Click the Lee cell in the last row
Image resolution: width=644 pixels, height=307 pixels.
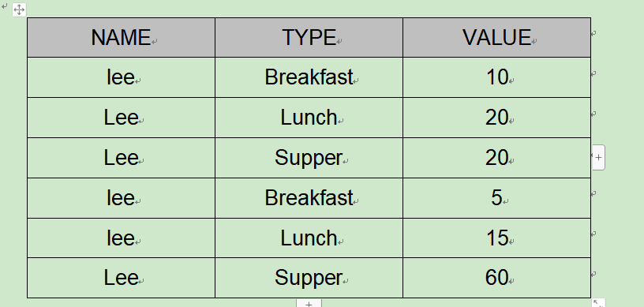pyautogui.click(x=122, y=278)
